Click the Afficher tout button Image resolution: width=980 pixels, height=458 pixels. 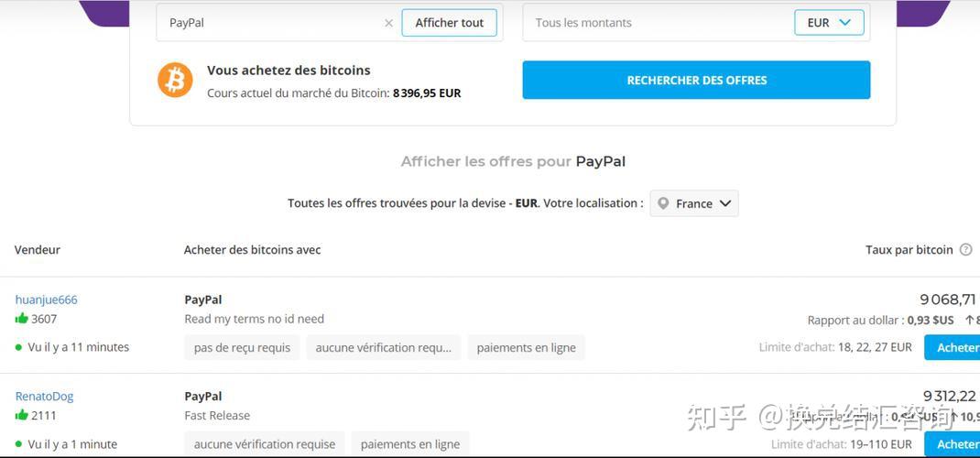pos(449,23)
